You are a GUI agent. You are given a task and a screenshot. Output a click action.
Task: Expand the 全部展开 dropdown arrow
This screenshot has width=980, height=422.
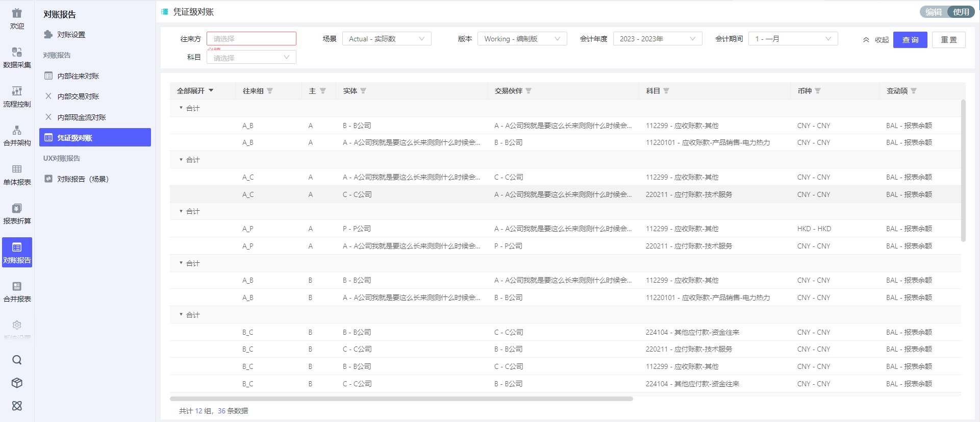[x=211, y=91]
